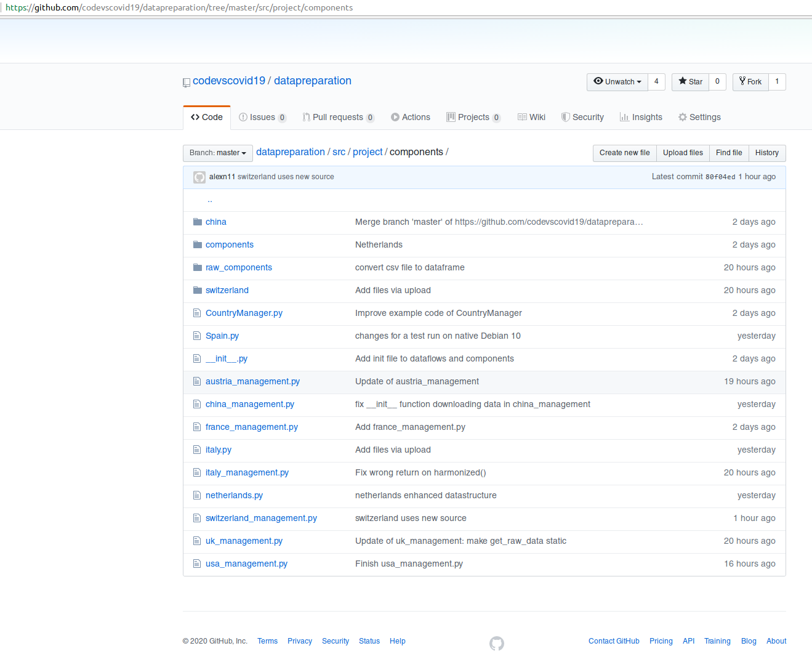Open commit message 'Finish usa_management.py'
This screenshot has width=812, height=667.
point(409,564)
